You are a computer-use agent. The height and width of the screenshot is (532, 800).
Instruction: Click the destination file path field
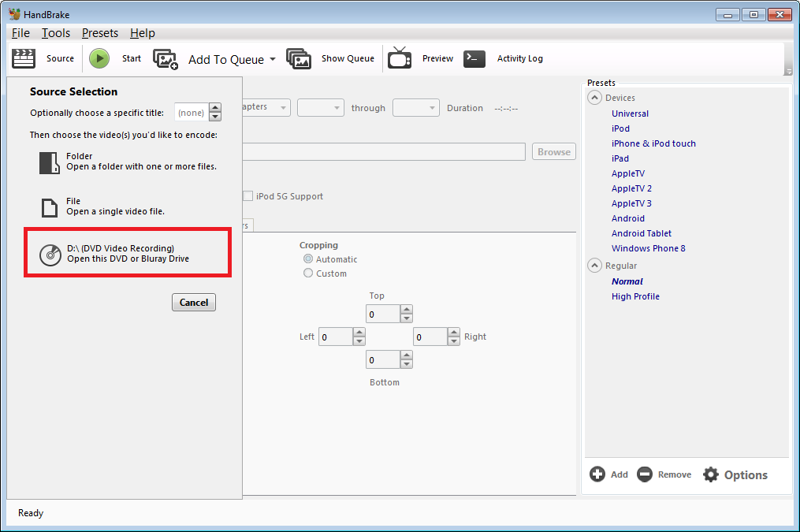click(384, 152)
